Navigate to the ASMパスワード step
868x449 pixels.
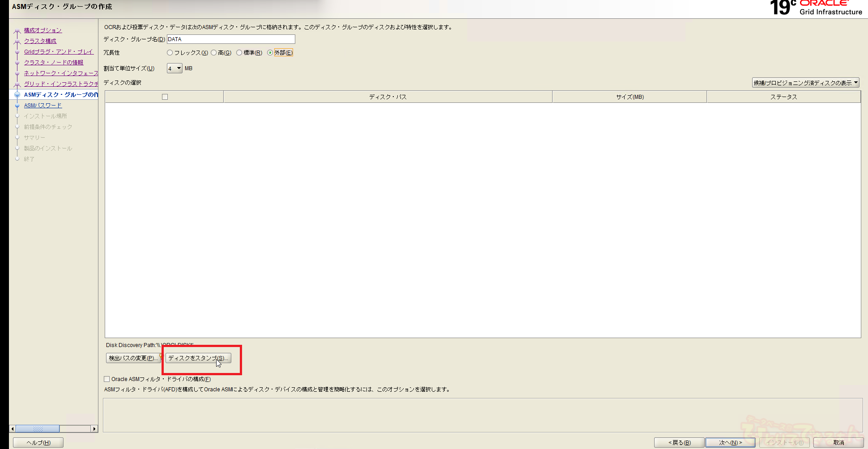43,106
